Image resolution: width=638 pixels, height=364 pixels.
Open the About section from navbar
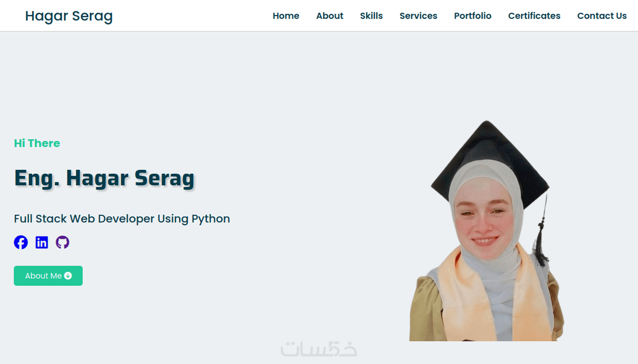click(330, 16)
